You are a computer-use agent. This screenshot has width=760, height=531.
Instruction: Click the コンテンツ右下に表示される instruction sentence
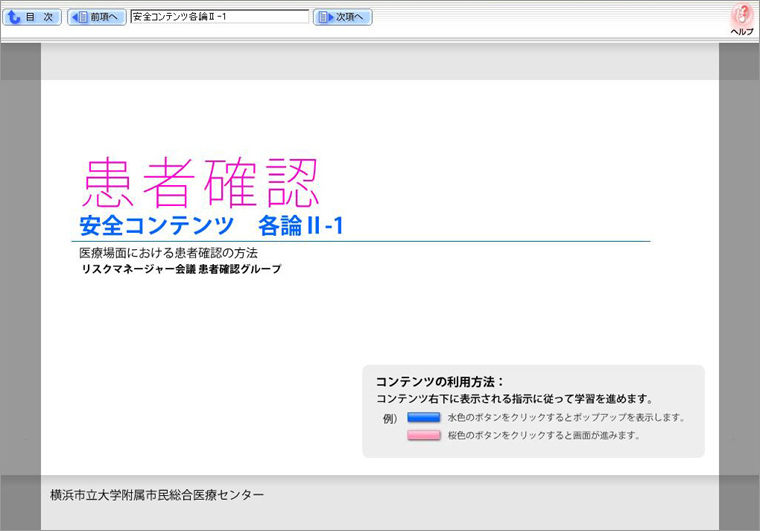pyautogui.click(x=514, y=398)
